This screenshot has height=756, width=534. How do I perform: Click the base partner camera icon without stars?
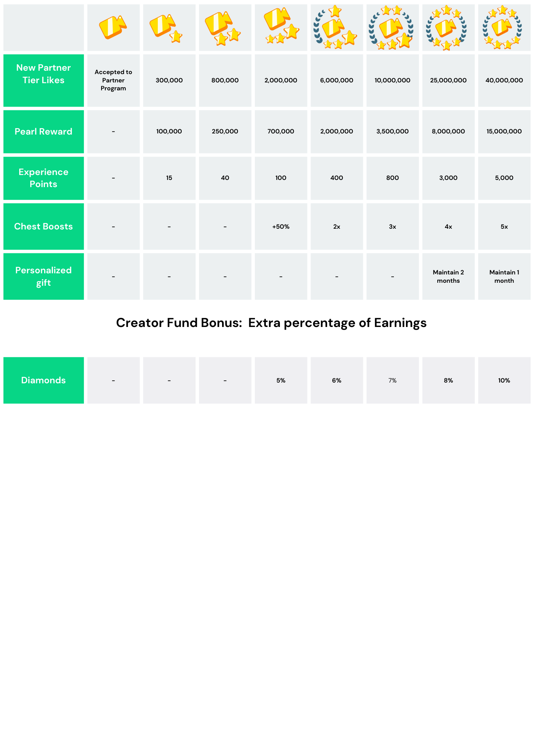click(113, 27)
